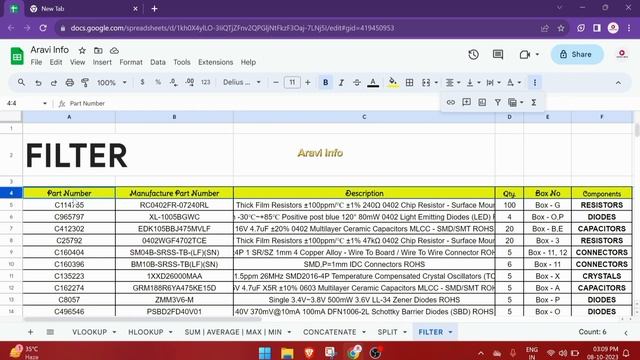The width and height of the screenshot is (640, 360).
Task: Open text wrapping dropdown
Action: pyautogui.click(x=493, y=82)
